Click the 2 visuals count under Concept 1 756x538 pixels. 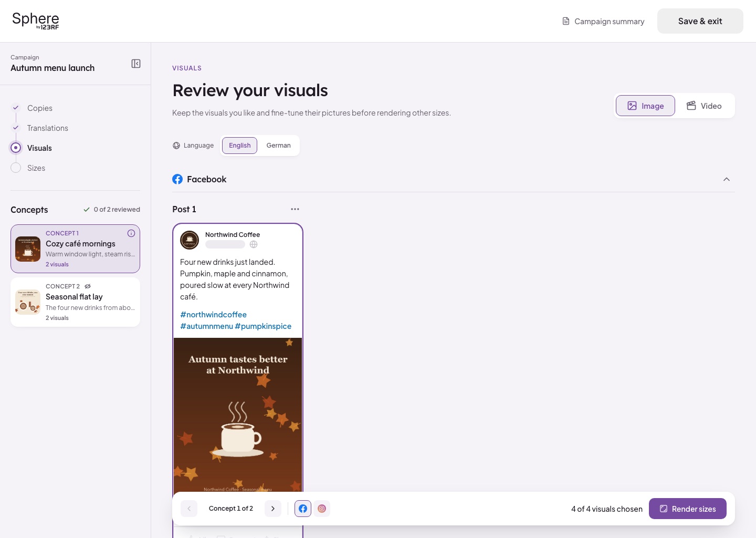coord(57,264)
